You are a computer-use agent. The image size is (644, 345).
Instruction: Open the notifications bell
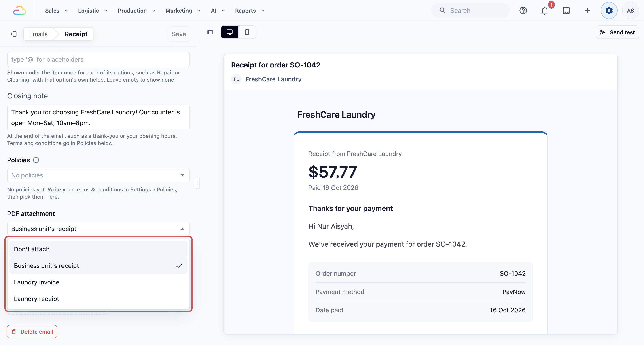click(544, 11)
